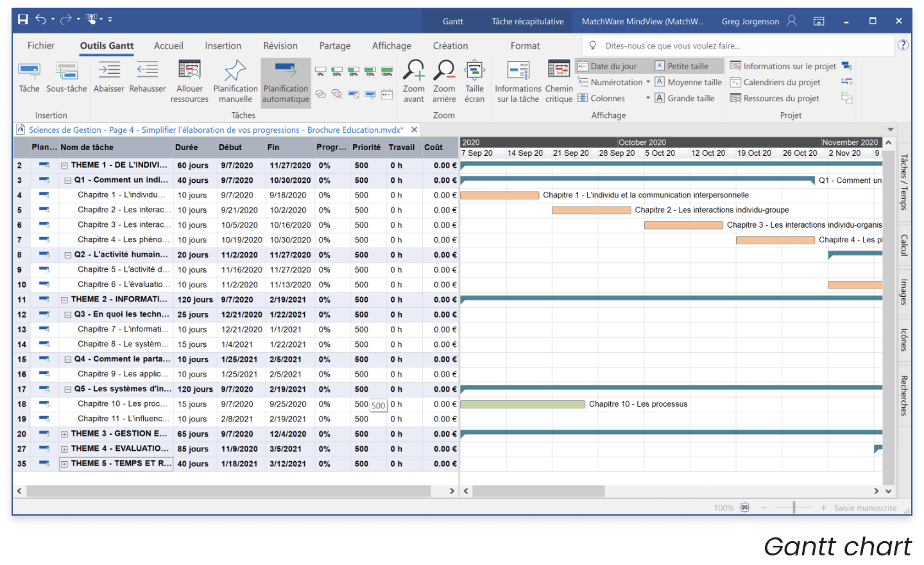Sort by the Durée column header
Image resolution: width=924 pixels, height=565 pixels.
[x=194, y=148]
